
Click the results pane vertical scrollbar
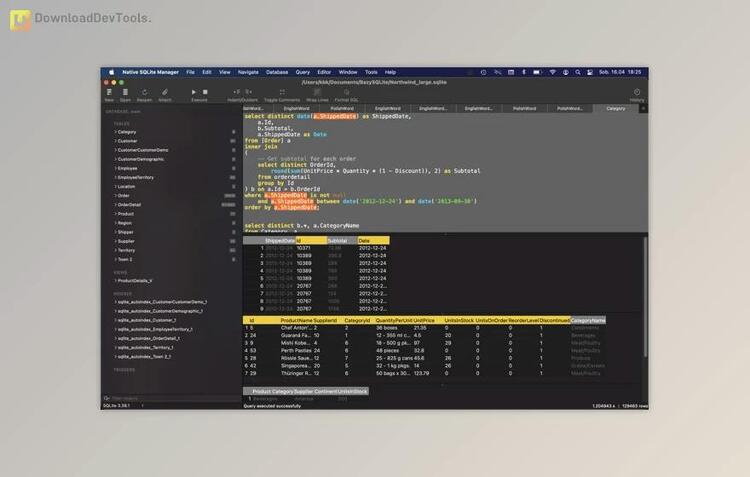[645, 297]
